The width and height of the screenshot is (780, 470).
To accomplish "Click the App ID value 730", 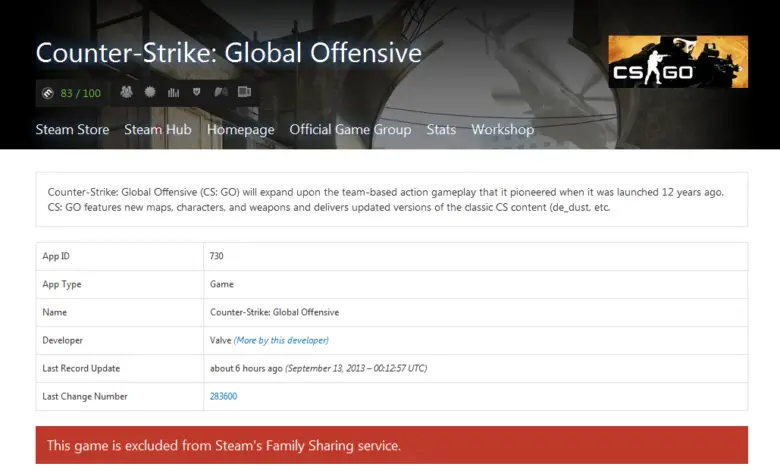I will 216,256.
